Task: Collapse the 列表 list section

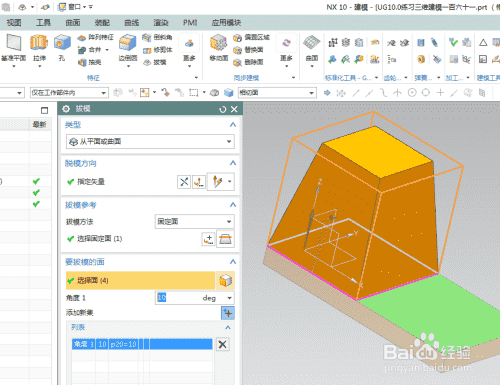Action: (228, 327)
